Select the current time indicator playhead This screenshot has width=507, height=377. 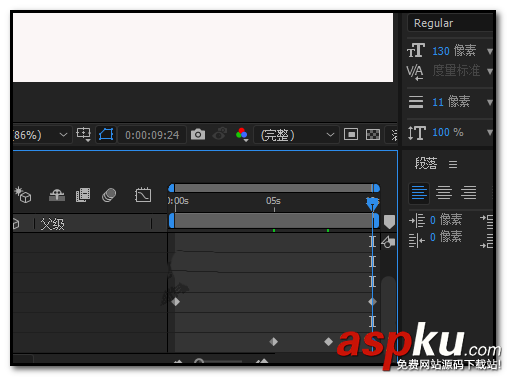pyautogui.click(x=372, y=204)
